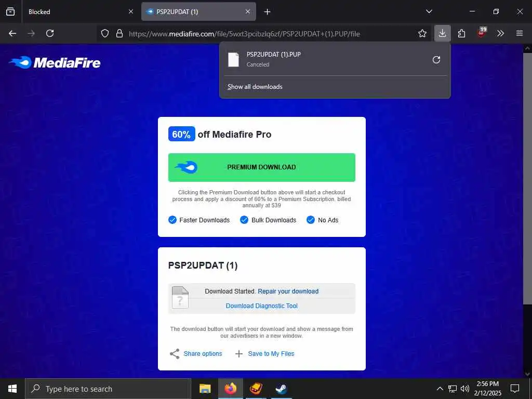Bookmark this page with star icon
Image resolution: width=532 pixels, height=399 pixels.
click(422, 33)
